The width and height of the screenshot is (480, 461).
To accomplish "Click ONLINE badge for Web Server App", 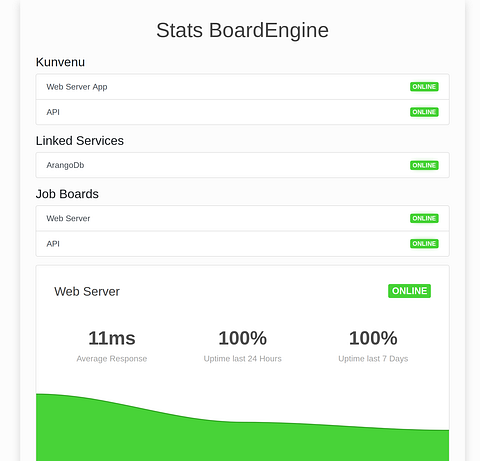I will point(424,87).
